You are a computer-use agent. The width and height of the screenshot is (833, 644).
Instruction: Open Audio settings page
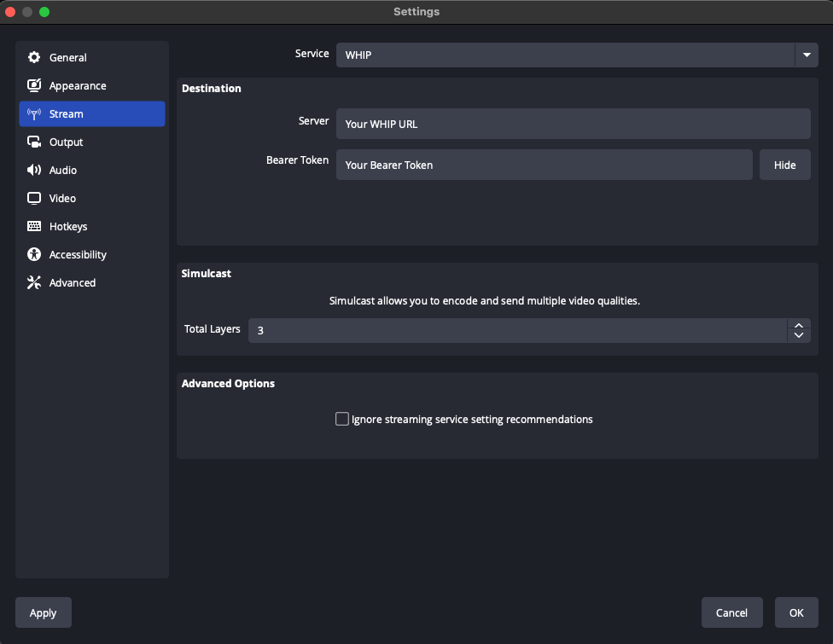pos(92,170)
